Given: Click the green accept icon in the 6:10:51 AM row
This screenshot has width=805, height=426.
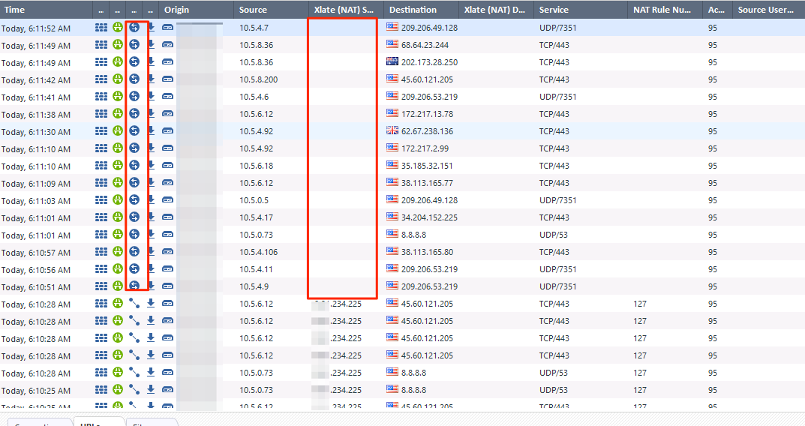Looking at the screenshot, I should pos(117,287).
